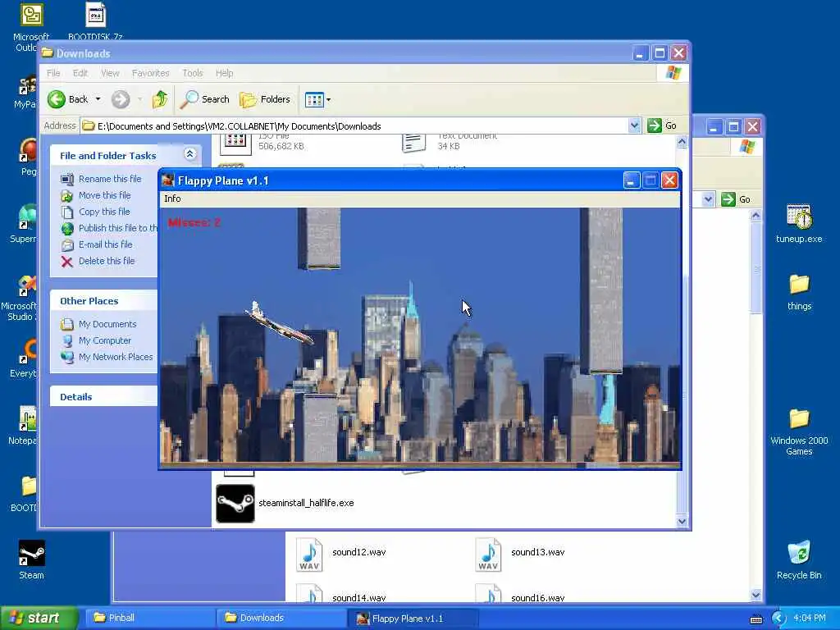Viewport: 840px width, 630px height.
Task: Toggle the Folders pane button
Action: click(265, 99)
